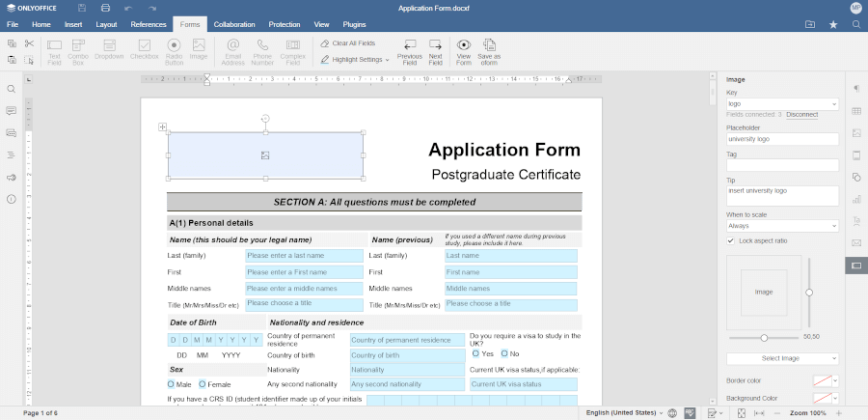The image size is (868, 420).
Task: Select Yes for UK visa requirement
Action: (475, 353)
